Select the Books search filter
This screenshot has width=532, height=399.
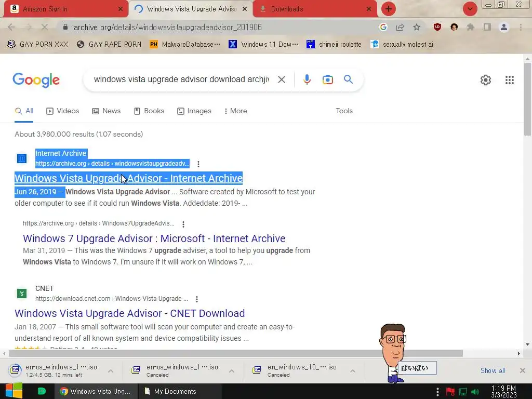point(149,111)
